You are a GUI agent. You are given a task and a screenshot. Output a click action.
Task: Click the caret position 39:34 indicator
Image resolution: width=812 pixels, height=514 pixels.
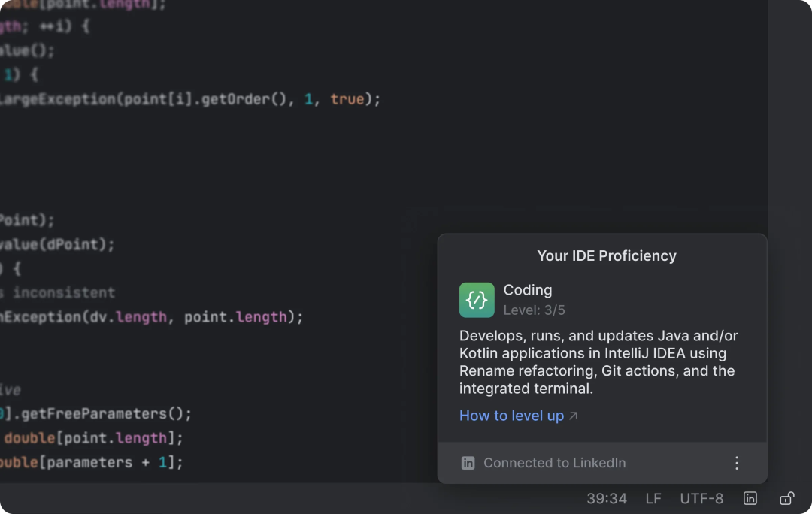pos(607,498)
